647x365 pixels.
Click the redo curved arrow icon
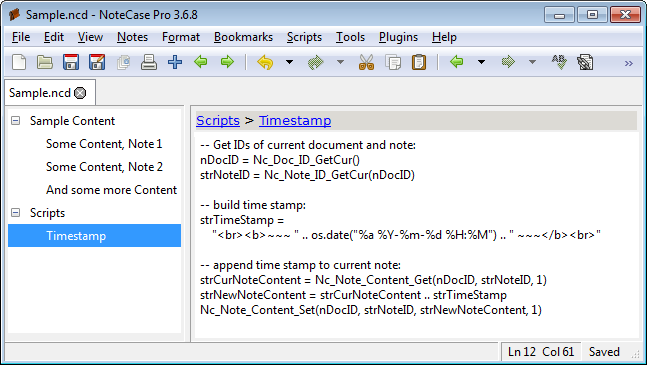316,63
